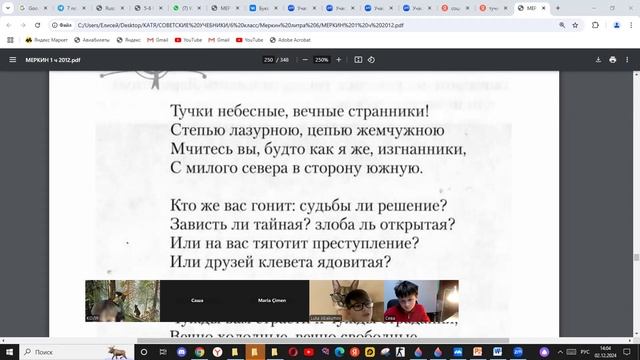This screenshot has width=640, height=360.
Task: Open Google Chrome from the taskbar
Action: tap(200, 352)
